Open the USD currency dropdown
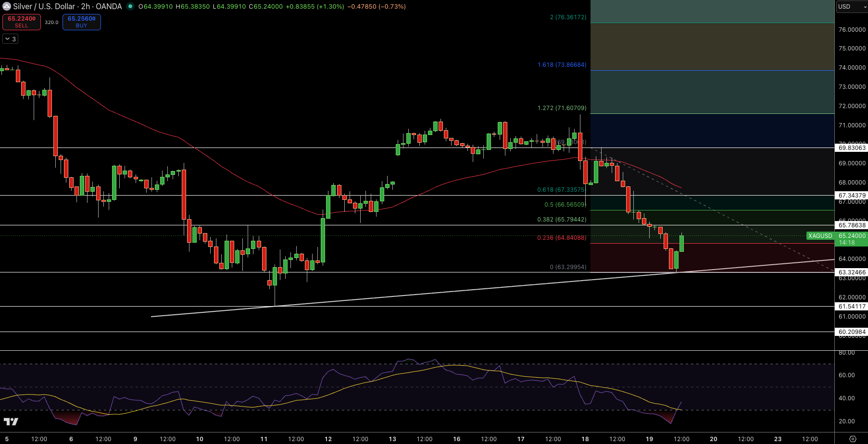Viewport: 868px width, 444px height. tap(852, 6)
